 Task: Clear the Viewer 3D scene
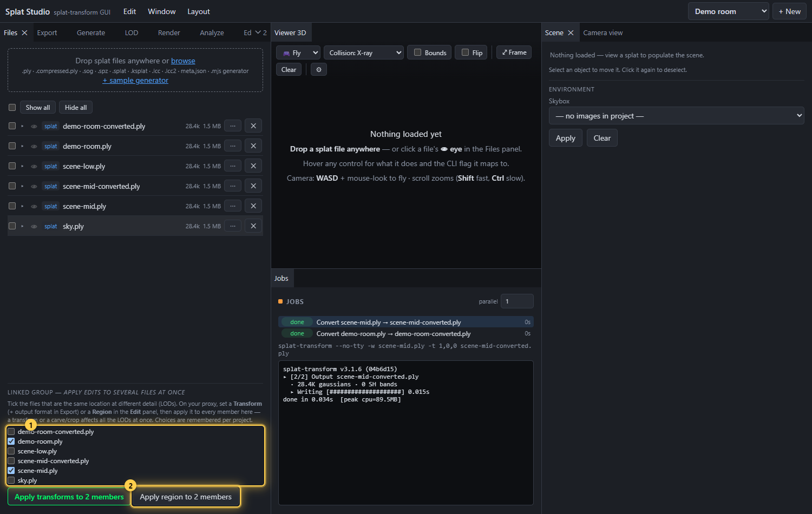289,70
